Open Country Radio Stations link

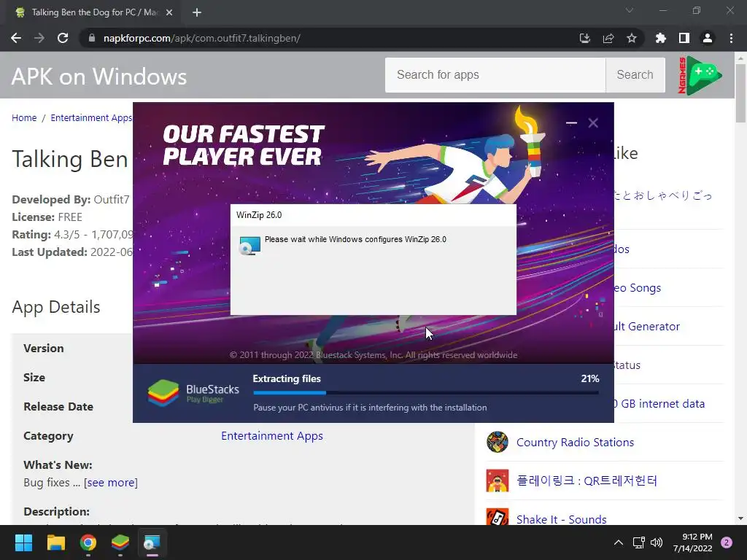(x=575, y=443)
